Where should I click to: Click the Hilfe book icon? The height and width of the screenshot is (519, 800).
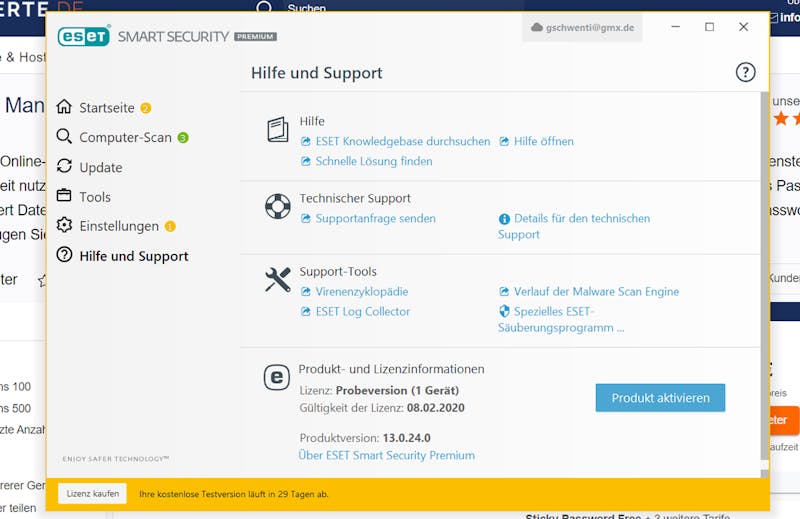click(278, 129)
